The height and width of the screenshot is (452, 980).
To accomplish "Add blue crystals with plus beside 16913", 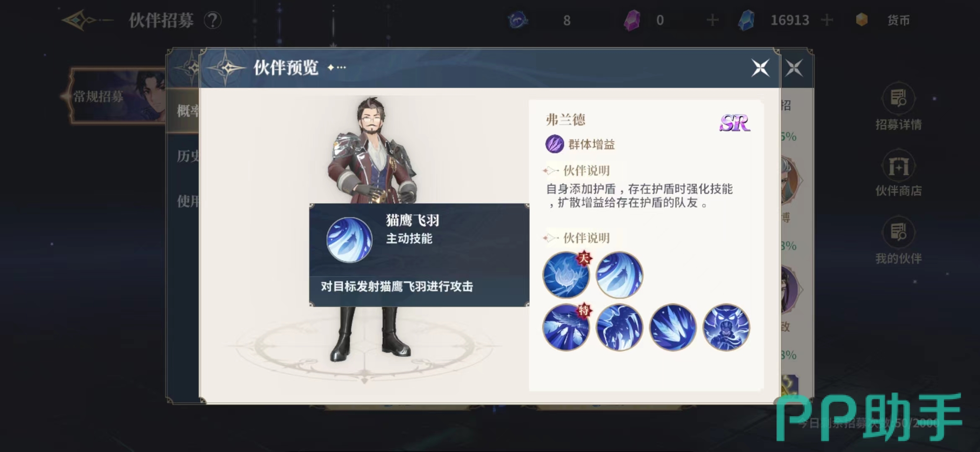I will pos(827,20).
